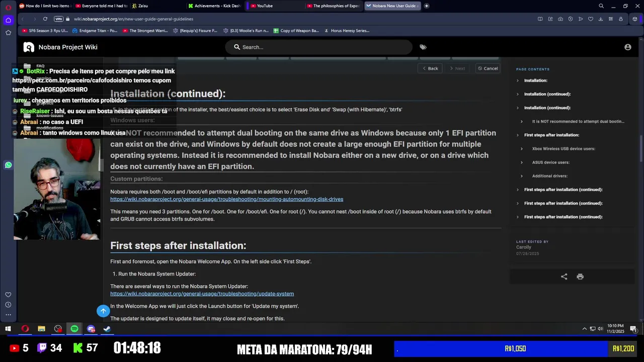Browse tags icon next to wiki search
Screen dimensions: 644x362
423,47
